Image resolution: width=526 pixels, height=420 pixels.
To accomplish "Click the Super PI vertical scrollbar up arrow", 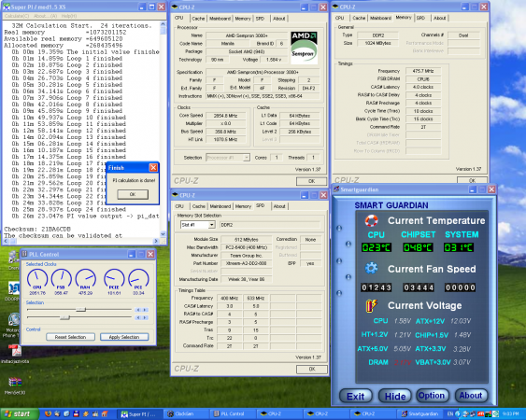I will point(163,24).
